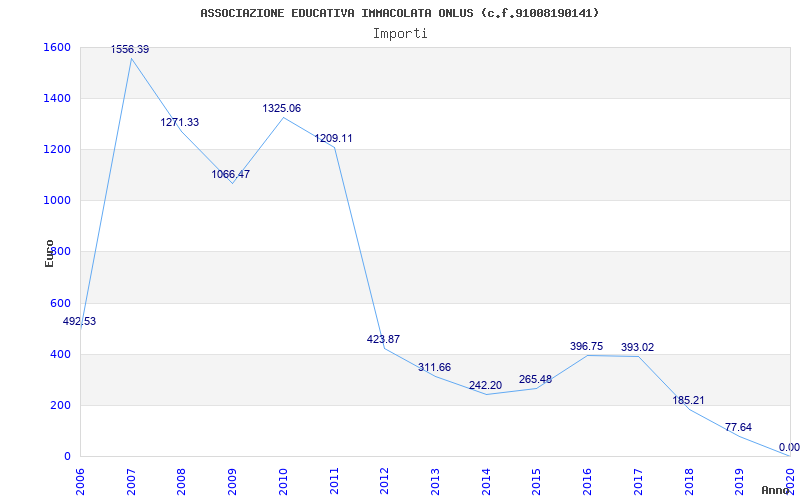Click the 2015 x-axis year label
Screen dimensions: 800x500
537,481
